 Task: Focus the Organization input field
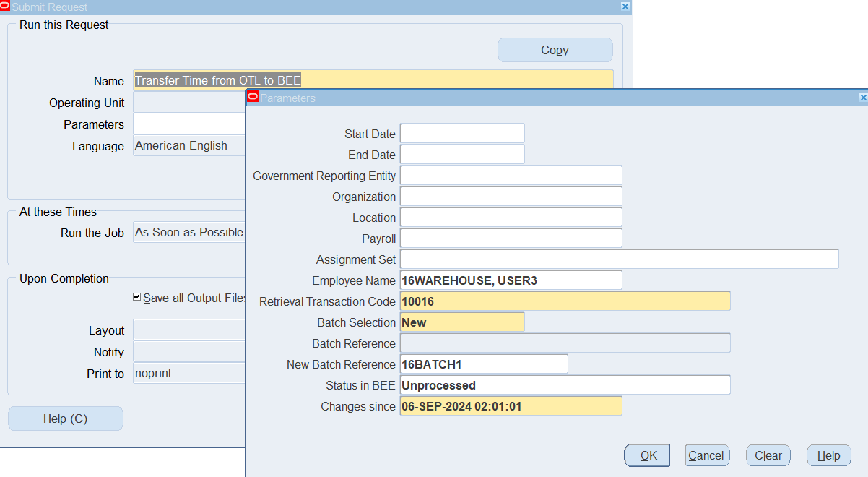pos(511,197)
